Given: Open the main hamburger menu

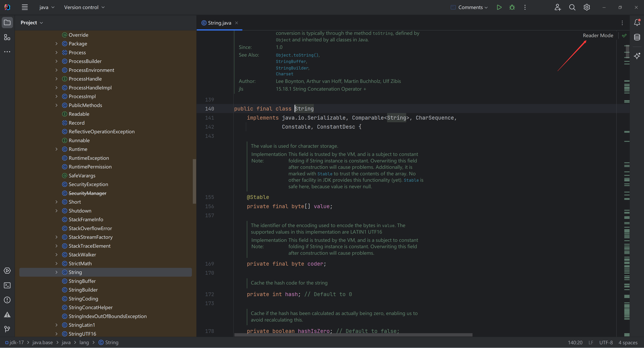Looking at the screenshot, I should click(24, 7).
